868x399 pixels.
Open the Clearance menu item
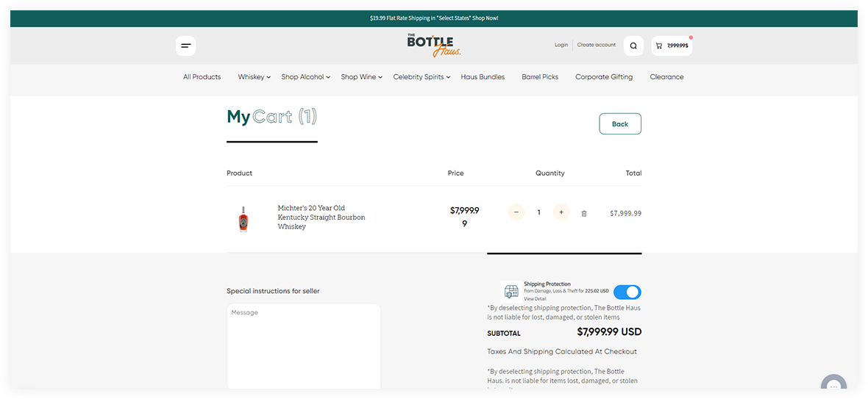click(666, 77)
